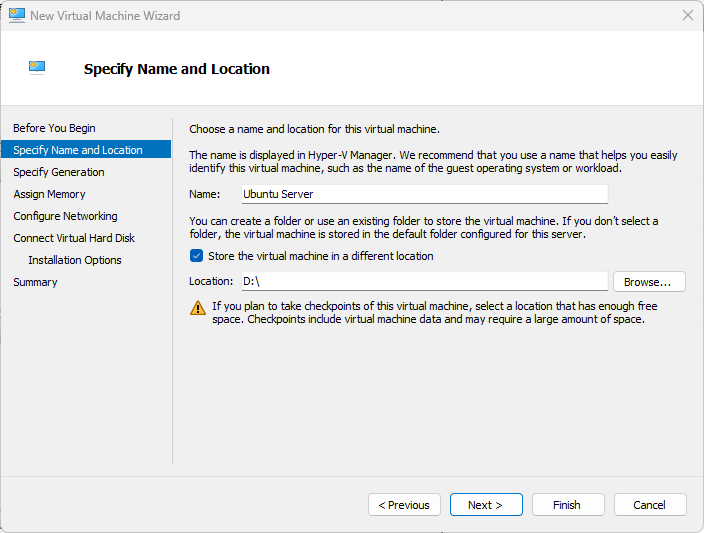
Task: Click the Finish button
Action: click(568, 505)
